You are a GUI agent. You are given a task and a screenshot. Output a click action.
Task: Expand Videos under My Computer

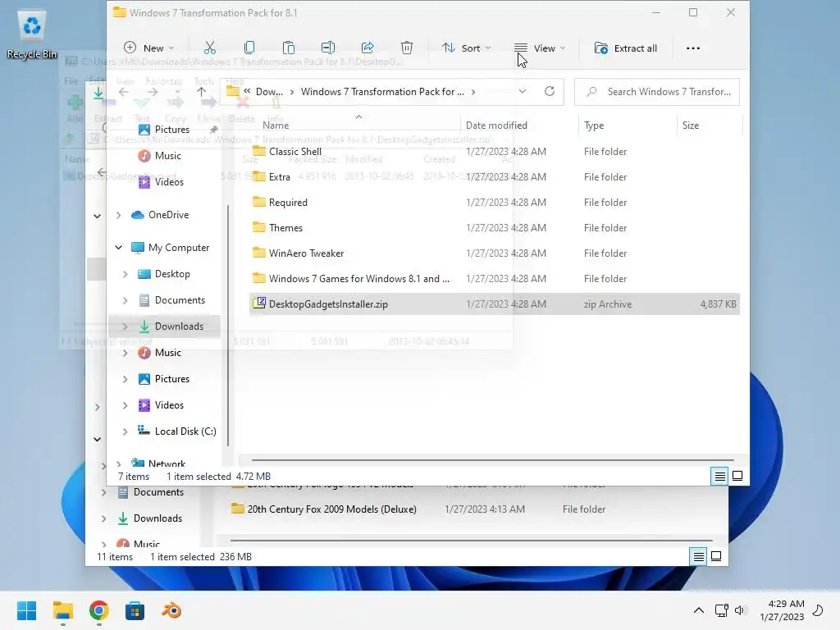point(125,405)
